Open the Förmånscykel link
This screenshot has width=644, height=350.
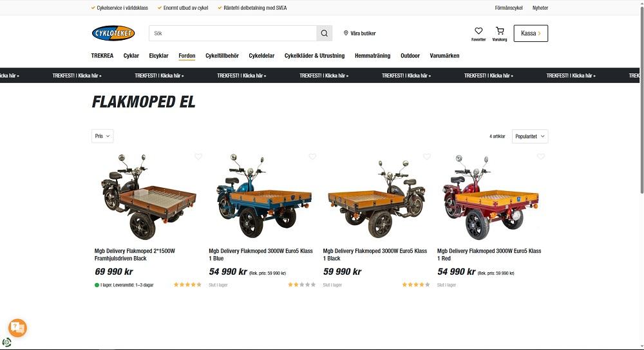(x=509, y=8)
